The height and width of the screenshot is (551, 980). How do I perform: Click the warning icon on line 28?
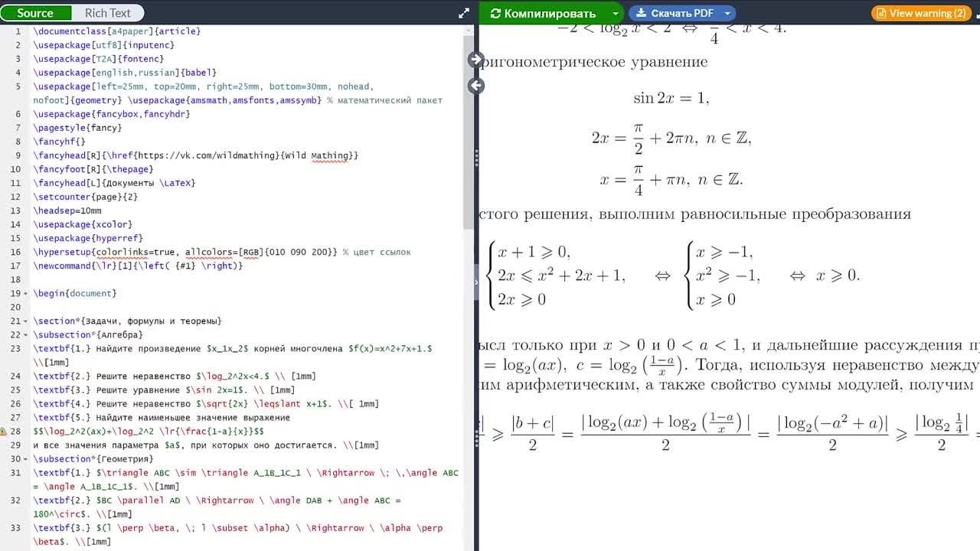coord(4,432)
